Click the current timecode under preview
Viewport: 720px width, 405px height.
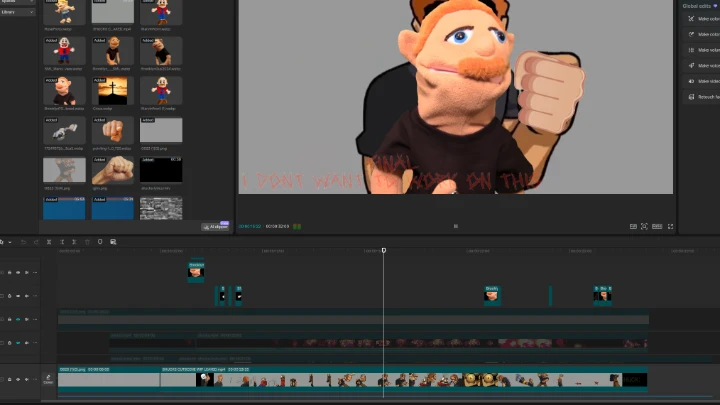coord(249,226)
